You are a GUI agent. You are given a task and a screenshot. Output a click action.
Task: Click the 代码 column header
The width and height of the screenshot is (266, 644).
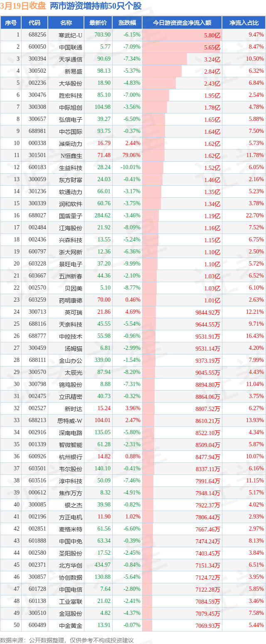34,23
